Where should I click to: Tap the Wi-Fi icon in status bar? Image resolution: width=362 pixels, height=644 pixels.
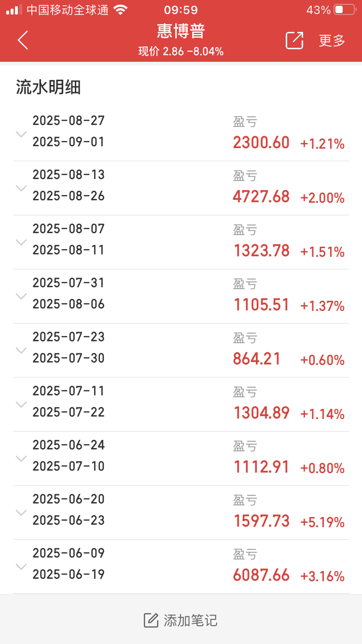click(x=121, y=10)
